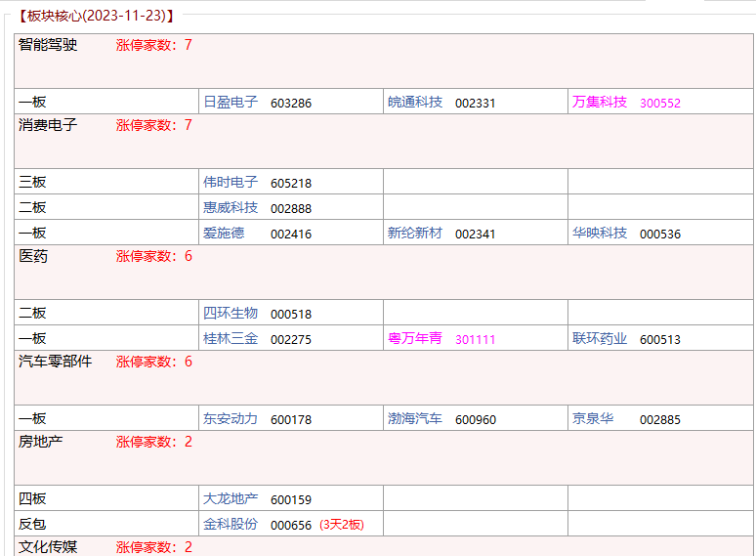Open stock 联环药业 600513
Image resolution: width=756 pixels, height=556 pixels.
click(626, 339)
